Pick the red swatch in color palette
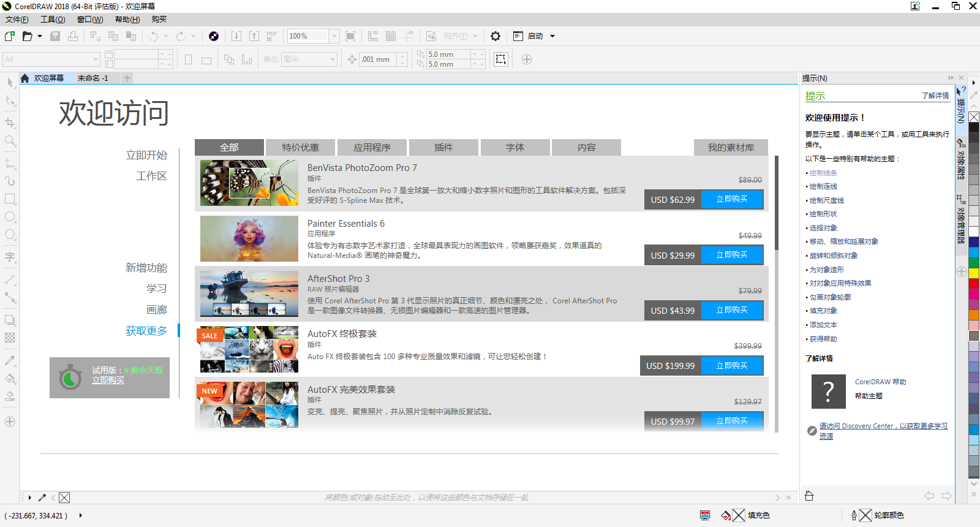The image size is (980, 527). click(x=974, y=283)
